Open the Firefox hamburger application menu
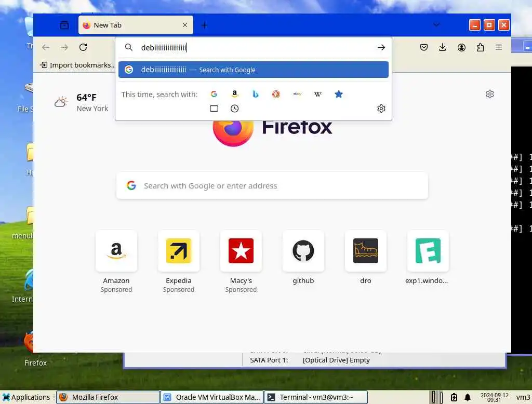This screenshot has width=532, height=404. [x=499, y=47]
